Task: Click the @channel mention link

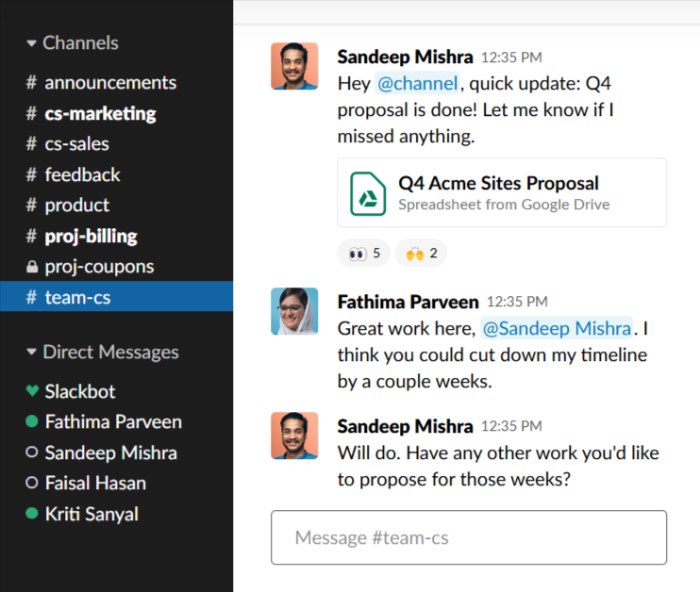Action: 417,83
